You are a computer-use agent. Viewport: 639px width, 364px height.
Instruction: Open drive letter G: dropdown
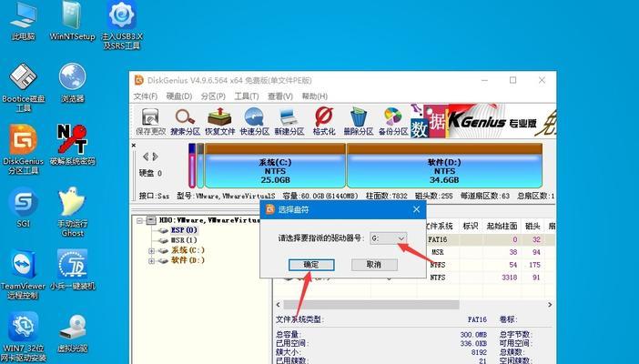(389, 238)
